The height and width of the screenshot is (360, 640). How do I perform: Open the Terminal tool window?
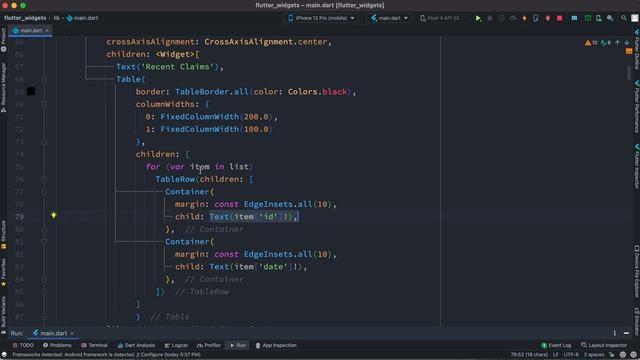(x=94, y=345)
